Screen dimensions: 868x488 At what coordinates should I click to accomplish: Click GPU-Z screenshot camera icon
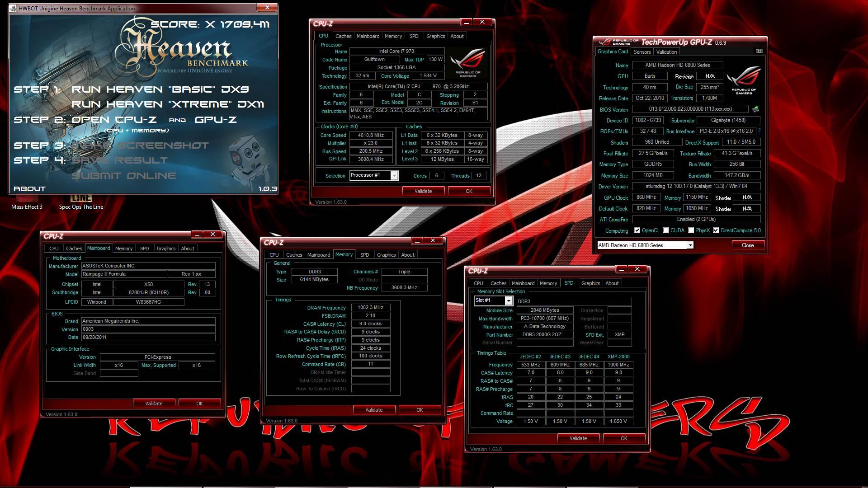[x=759, y=51]
